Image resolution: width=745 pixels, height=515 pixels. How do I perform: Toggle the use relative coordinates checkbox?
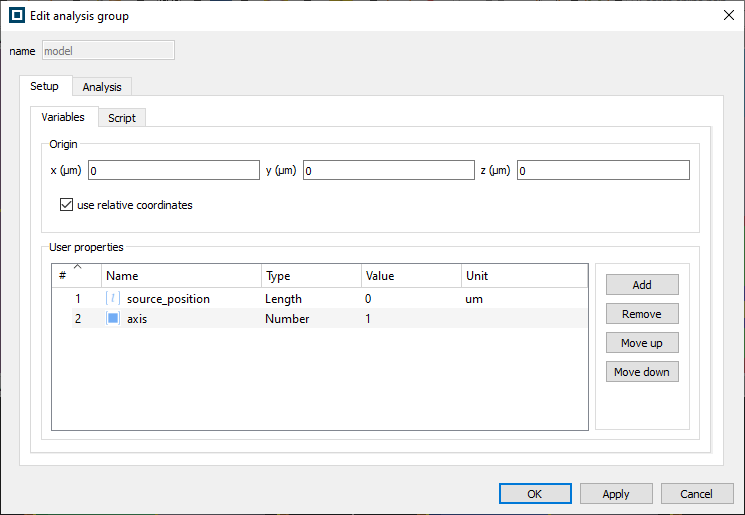coord(67,205)
